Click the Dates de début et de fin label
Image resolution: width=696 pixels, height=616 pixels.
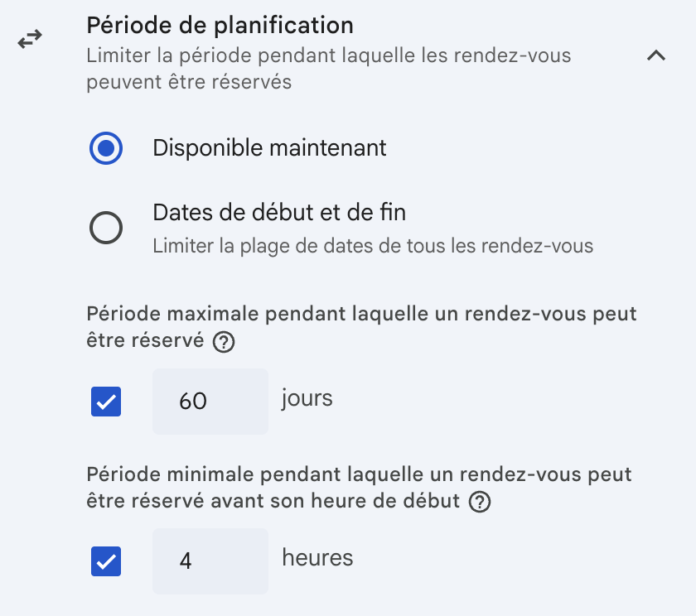(279, 213)
